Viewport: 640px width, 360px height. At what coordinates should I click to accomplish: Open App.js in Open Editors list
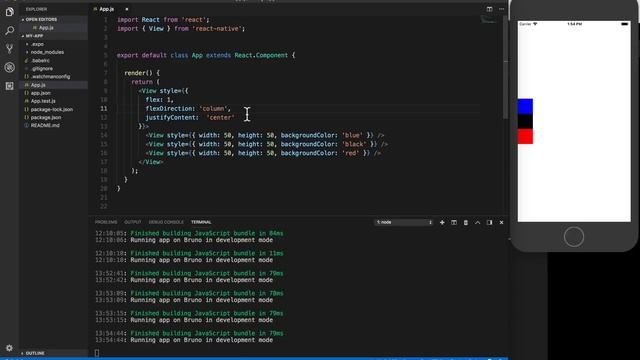pos(46,28)
